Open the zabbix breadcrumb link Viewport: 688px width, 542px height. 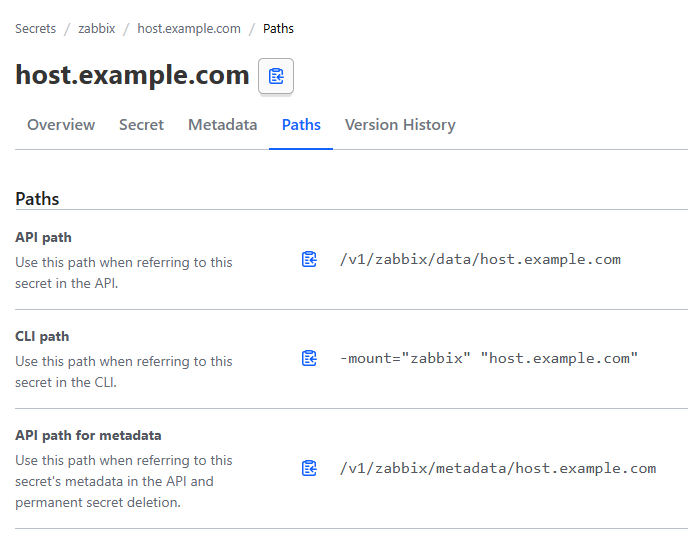point(97,29)
